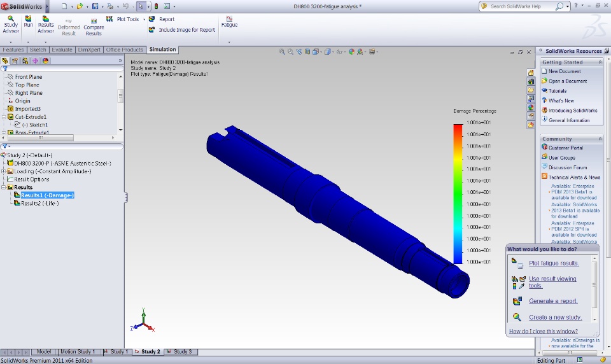This screenshot has height=364, width=611.
Task: Open the DimXpertManager tab icon
Action: point(35,60)
